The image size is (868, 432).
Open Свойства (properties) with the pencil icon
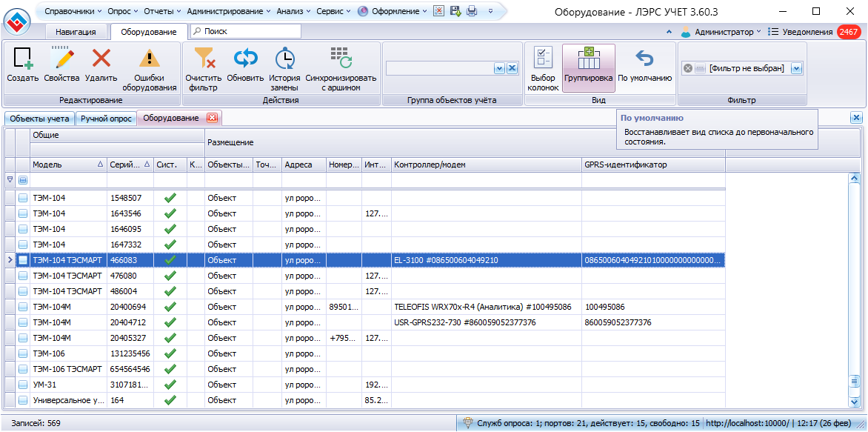pos(62,58)
